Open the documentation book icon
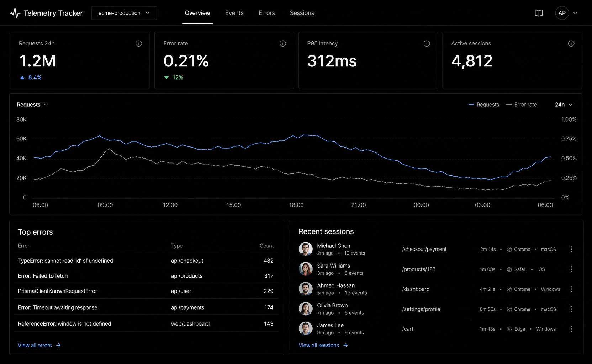The height and width of the screenshot is (364, 592). pos(539,13)
